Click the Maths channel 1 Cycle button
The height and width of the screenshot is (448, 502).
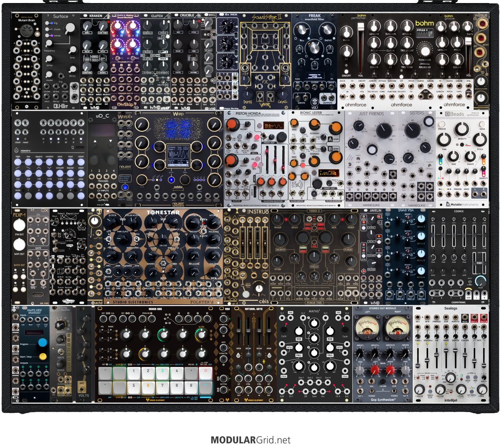(284, 330)
